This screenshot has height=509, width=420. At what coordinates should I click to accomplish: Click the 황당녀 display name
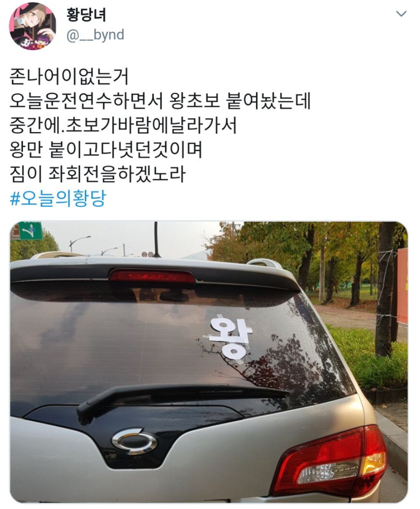(x=86, y=15)
